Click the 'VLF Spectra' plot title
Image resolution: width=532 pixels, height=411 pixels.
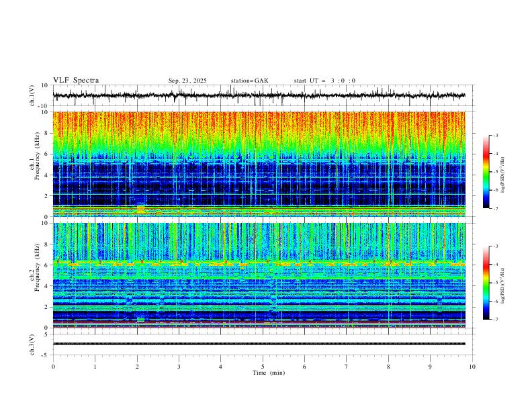coord(76,81)
